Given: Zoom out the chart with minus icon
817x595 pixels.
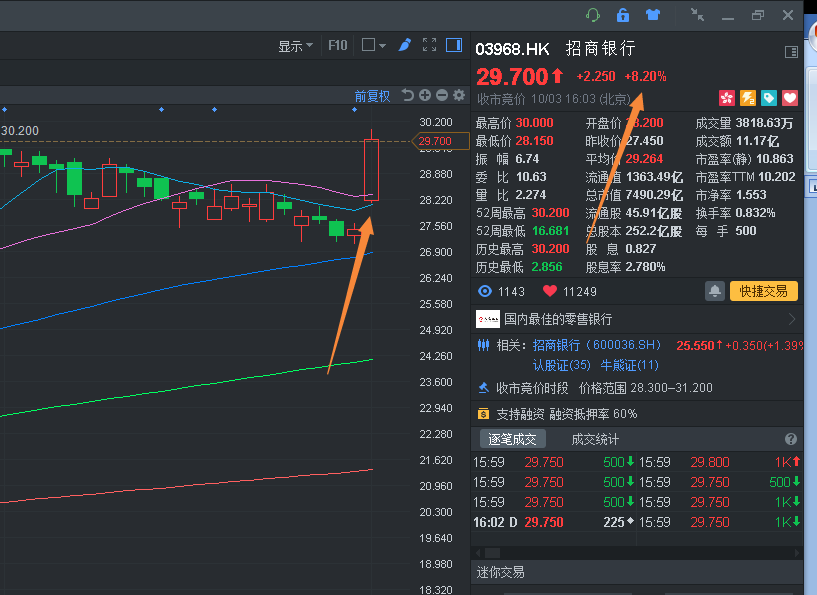Looking at the screenshot, I should pyautogui.click(x=442, y=95).
